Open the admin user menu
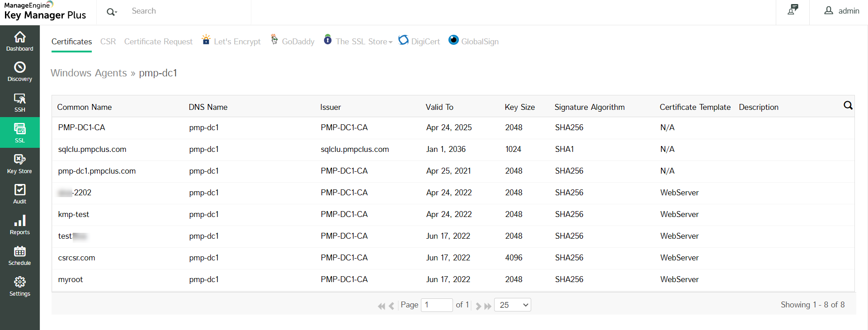 click(842, 11)
